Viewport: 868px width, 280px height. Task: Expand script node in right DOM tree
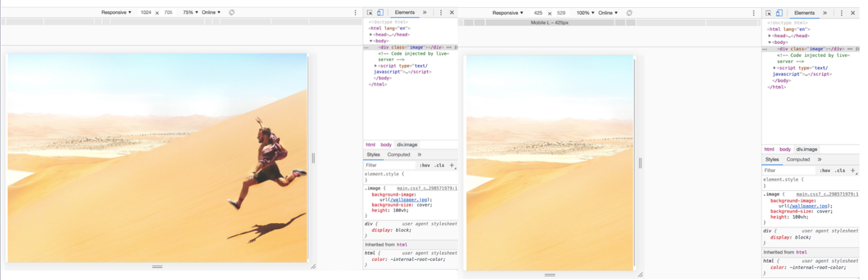(x=774, y=68)
